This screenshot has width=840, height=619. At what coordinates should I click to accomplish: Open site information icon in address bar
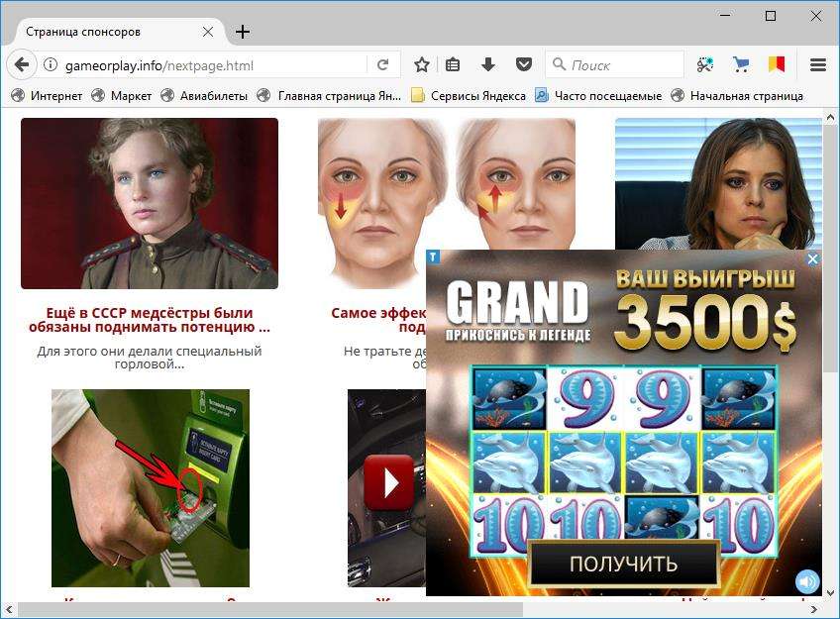pos(51,64)
